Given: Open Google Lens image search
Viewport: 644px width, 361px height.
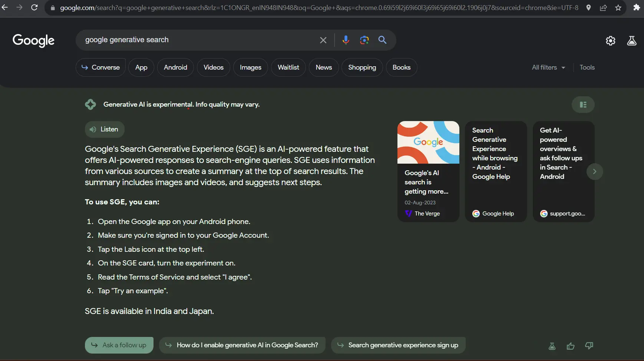Looking at the screenshot, I should 364,40.
